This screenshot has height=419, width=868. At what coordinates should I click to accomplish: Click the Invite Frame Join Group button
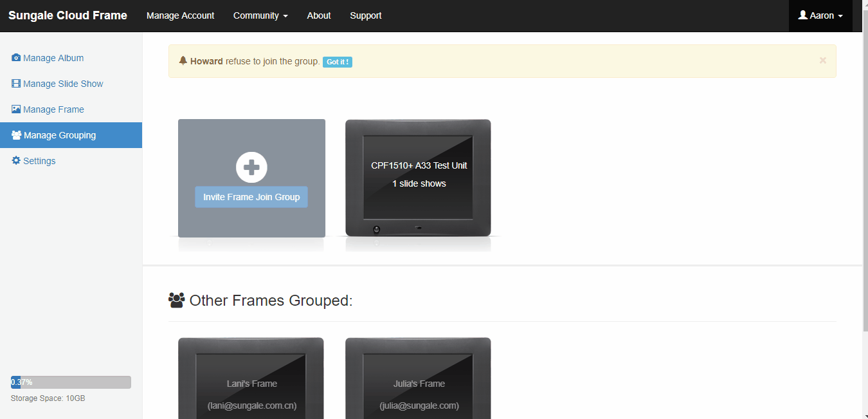(x=251, y=197)
